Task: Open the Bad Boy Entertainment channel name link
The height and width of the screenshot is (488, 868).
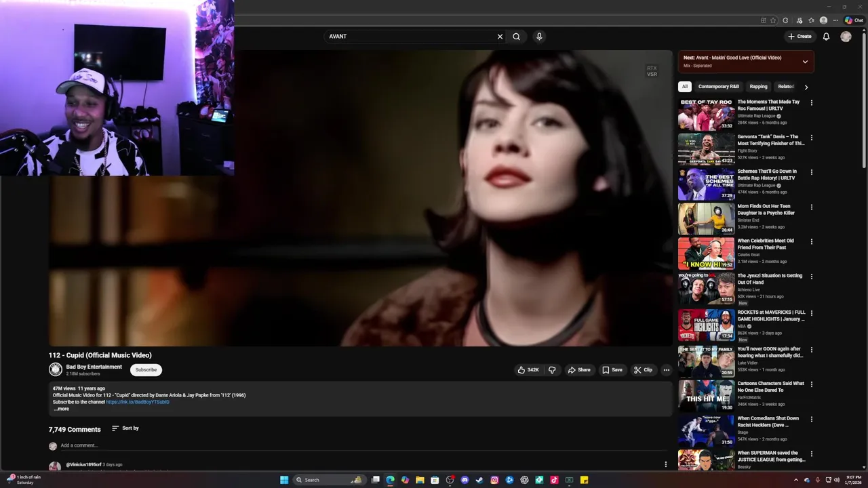Action: 94,367
